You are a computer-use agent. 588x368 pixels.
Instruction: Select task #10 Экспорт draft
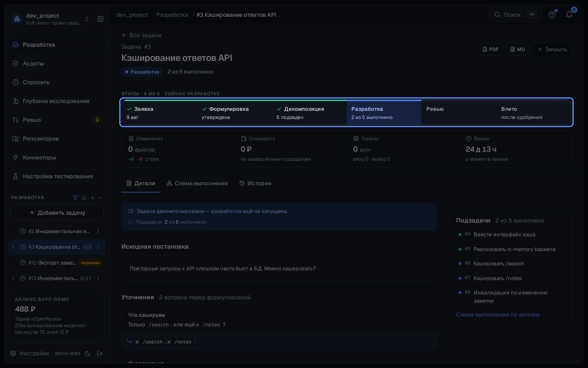57,263
